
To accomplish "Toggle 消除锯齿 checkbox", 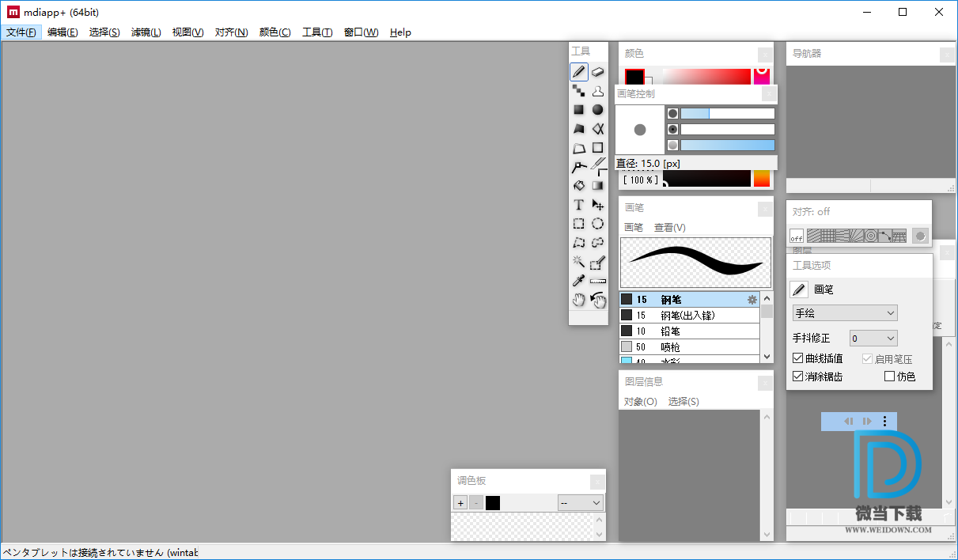I will (x=797, y=376).
